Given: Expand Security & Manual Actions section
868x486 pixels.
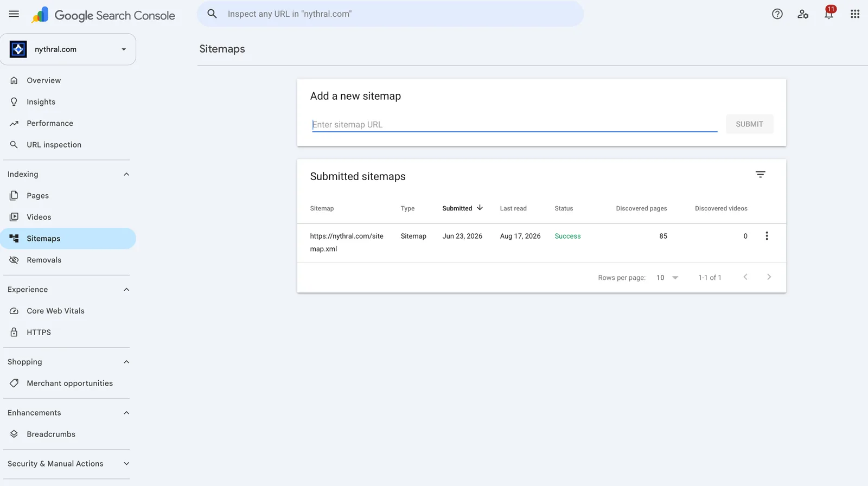Looking at the screenshot, I should pos(126,464).
